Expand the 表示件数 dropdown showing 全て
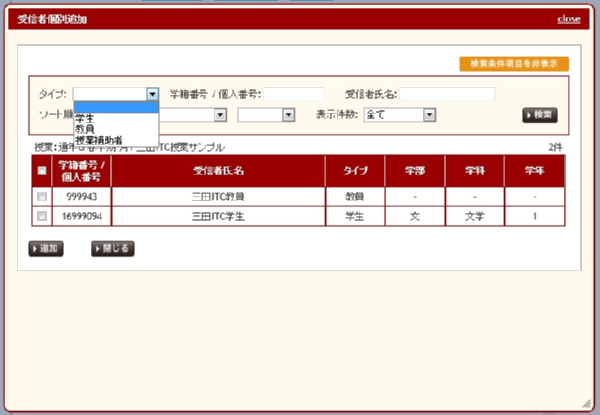This screenshot has height=415, width=600. (x=400, y=115)
